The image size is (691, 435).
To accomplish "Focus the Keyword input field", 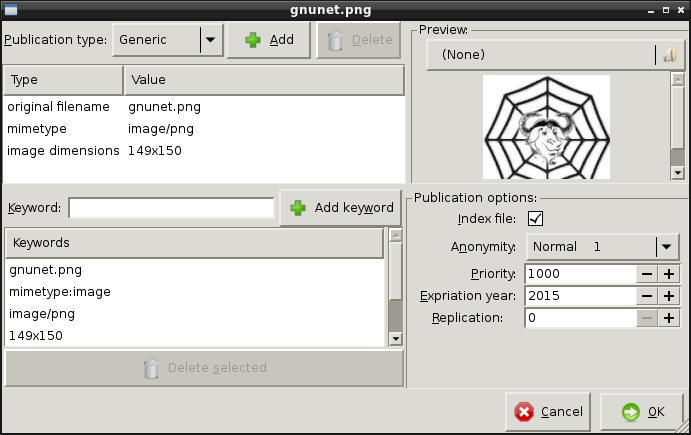I will 171,208.
